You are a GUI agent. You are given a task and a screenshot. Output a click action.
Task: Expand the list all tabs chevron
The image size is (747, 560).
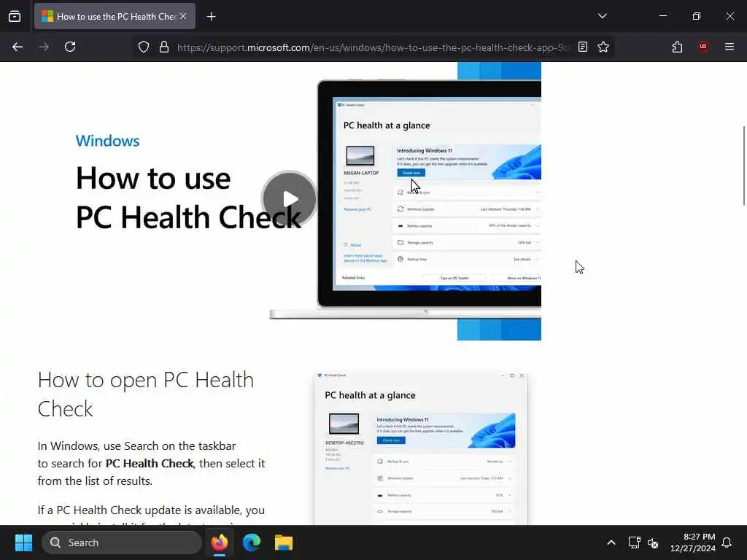click(602, 16)
